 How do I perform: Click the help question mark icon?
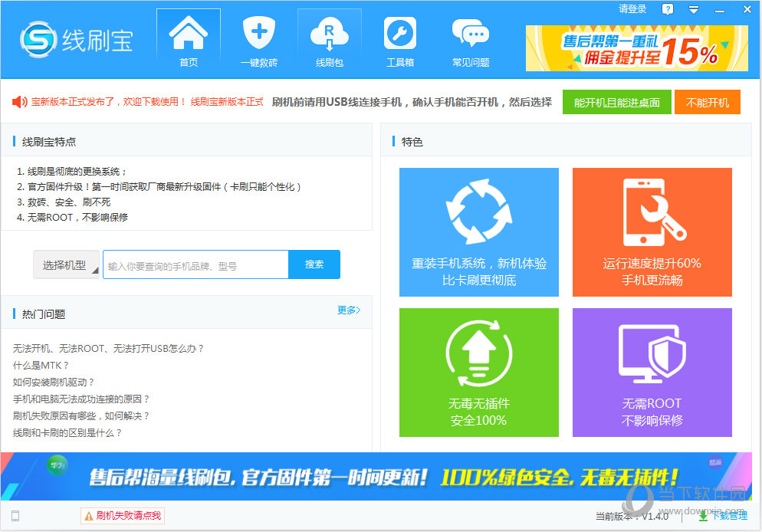669,8
